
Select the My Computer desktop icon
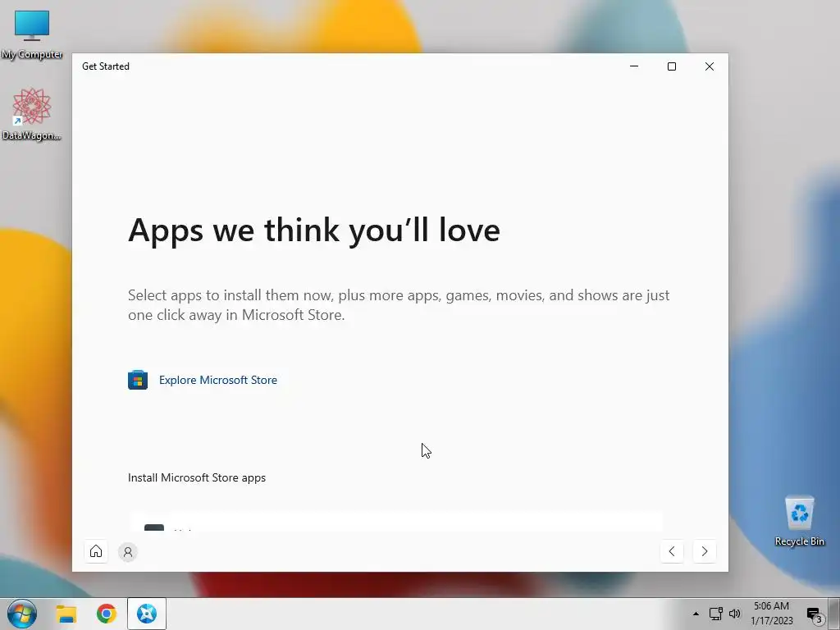pos(32,34)
